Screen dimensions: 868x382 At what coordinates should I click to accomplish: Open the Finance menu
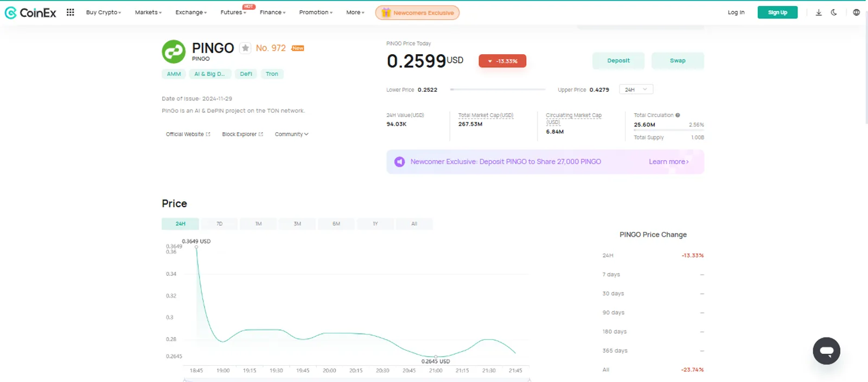click(x=272, y=12)
